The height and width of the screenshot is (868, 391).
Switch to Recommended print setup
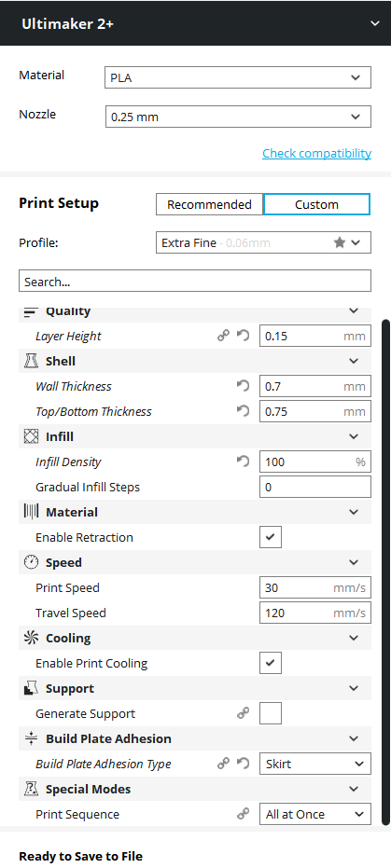click(x=209, y=204)
